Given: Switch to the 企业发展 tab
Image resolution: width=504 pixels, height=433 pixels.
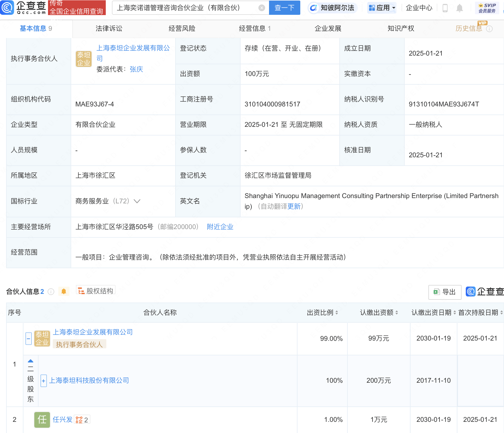Looking at the screenshot, I should (328, 28).
